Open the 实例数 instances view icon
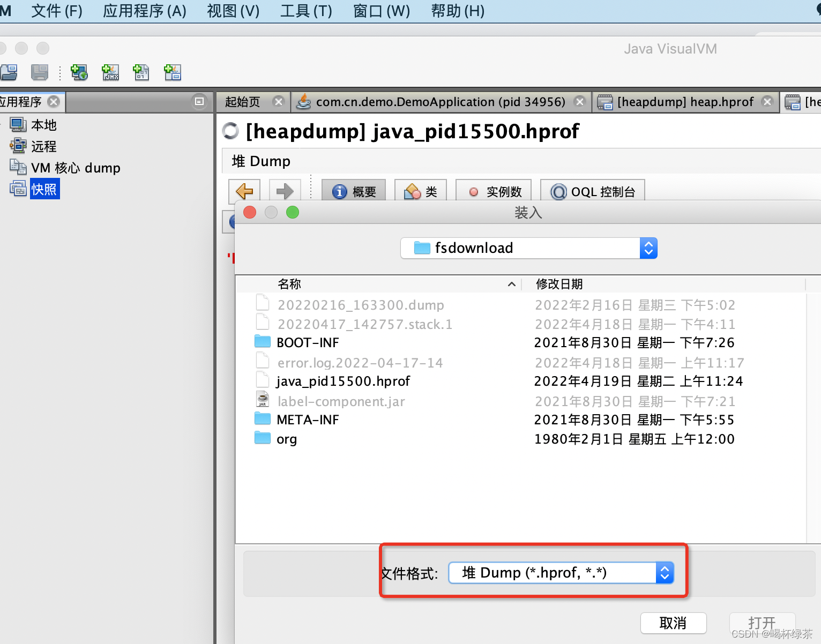The image size is (821, 644). (493, 191)
